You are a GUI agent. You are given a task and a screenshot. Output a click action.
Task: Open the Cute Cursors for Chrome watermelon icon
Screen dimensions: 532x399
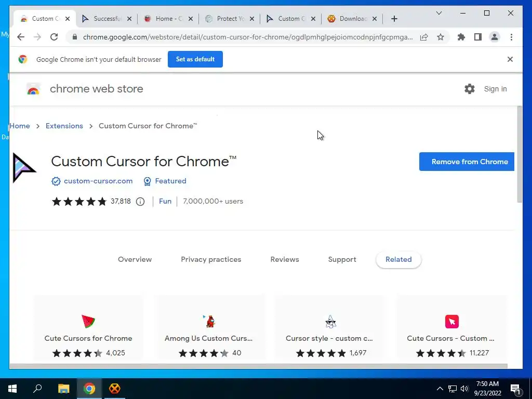tap(88, 321)
